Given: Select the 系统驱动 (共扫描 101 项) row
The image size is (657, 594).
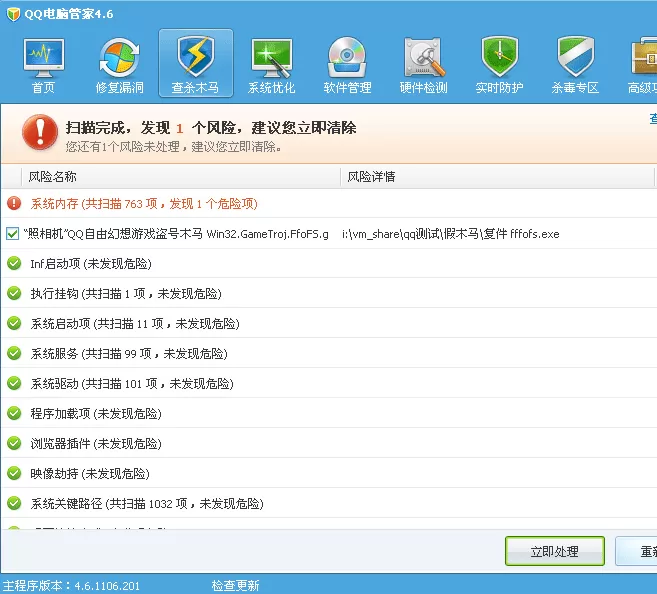Looking at the screenshot, I should [x=328, y=383].
